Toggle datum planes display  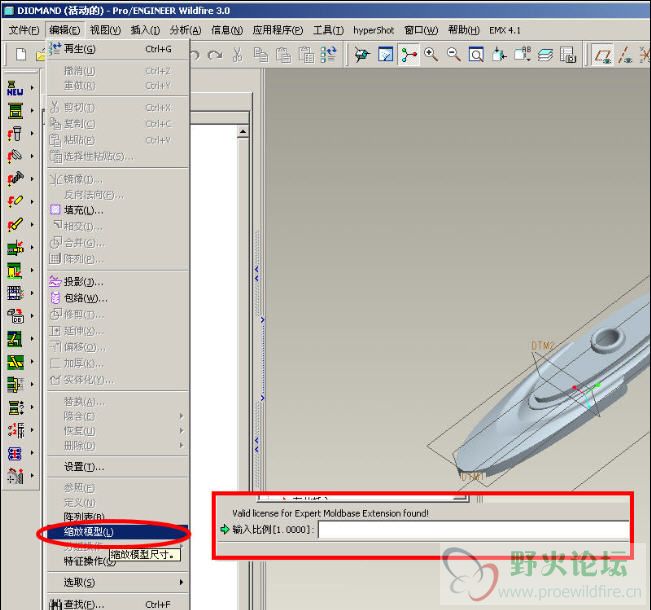(602, 55)
